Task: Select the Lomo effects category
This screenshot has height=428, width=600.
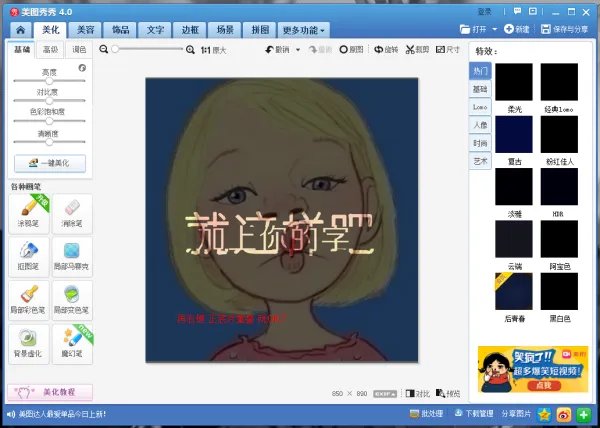Action: point(480,107)
